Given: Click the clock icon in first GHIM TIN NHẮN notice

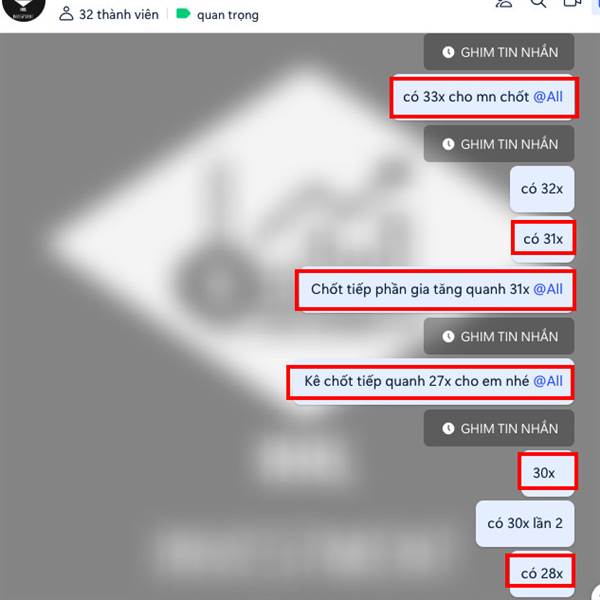Looking at the screenshot, I should coord(448,52).
